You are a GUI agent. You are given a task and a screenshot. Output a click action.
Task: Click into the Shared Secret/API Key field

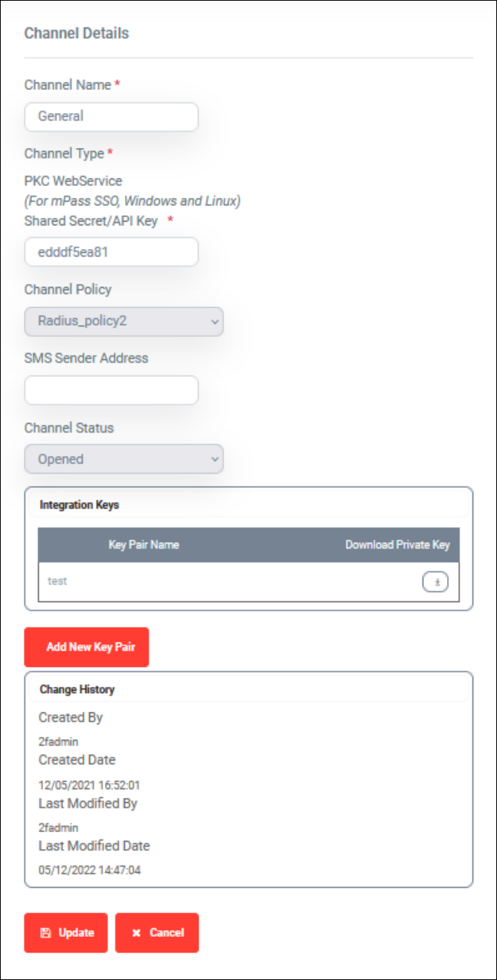(112, 252)
